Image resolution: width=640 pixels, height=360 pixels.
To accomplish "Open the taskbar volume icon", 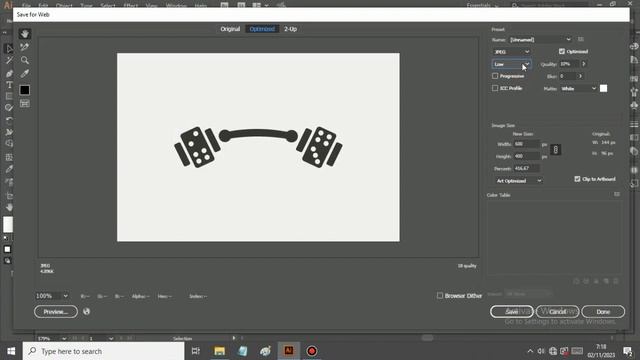I will click(541, 351).
